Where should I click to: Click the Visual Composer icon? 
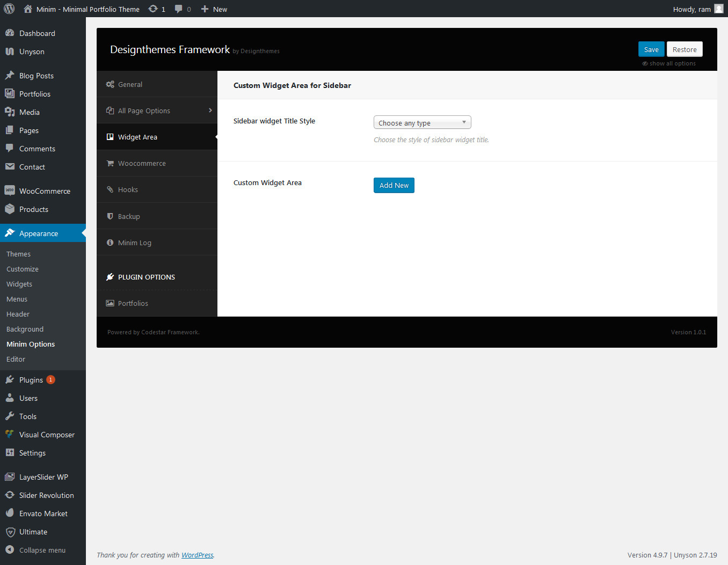click(x=10, y=434)
